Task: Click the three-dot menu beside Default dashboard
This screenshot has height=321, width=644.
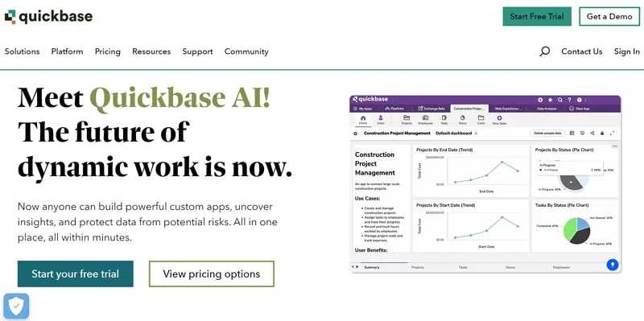Action: pos(476,133)
